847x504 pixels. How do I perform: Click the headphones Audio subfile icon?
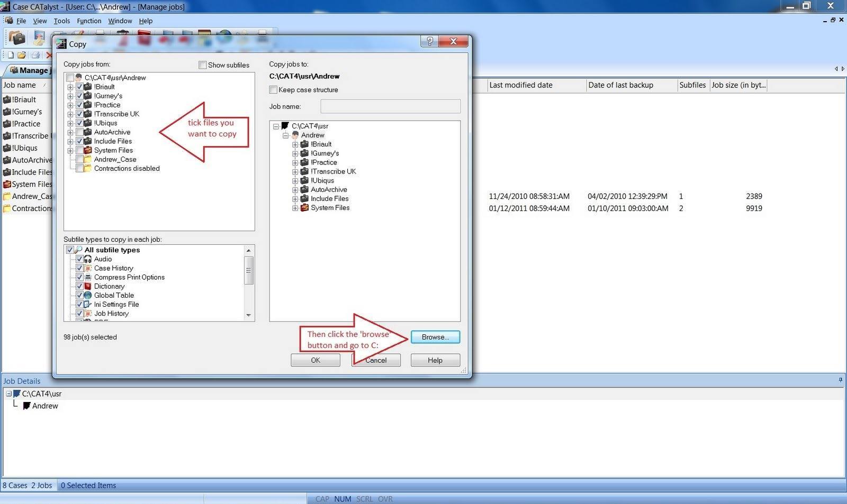coord(88,259)
